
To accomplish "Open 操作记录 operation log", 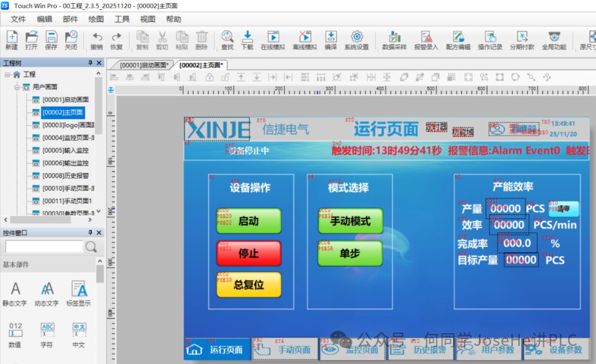I will point(491,40).
